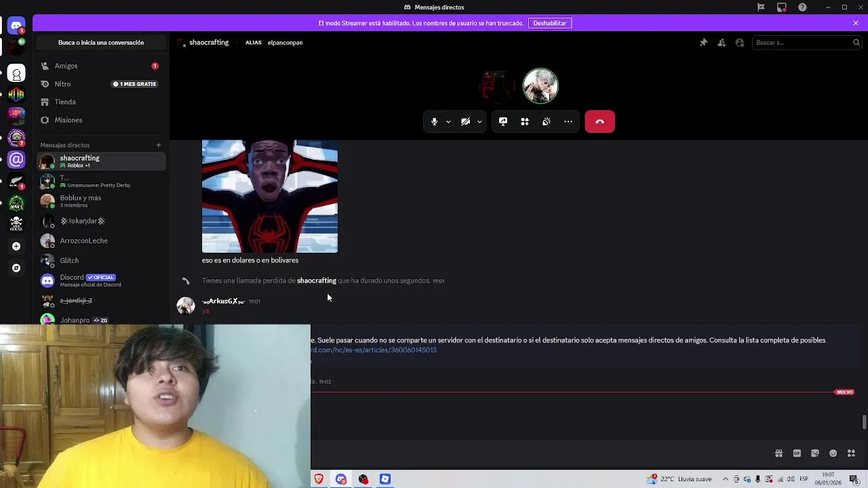Click z_jardkjl_z direct message
This screenshot has width=868, height=488.
point(100,300)
